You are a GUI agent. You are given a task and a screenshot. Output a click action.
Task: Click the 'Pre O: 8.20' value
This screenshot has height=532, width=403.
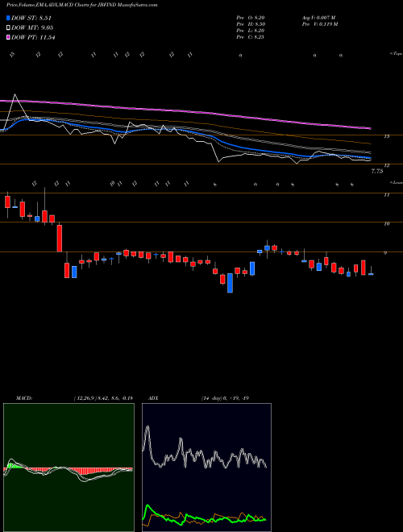(x=251, y=18)
